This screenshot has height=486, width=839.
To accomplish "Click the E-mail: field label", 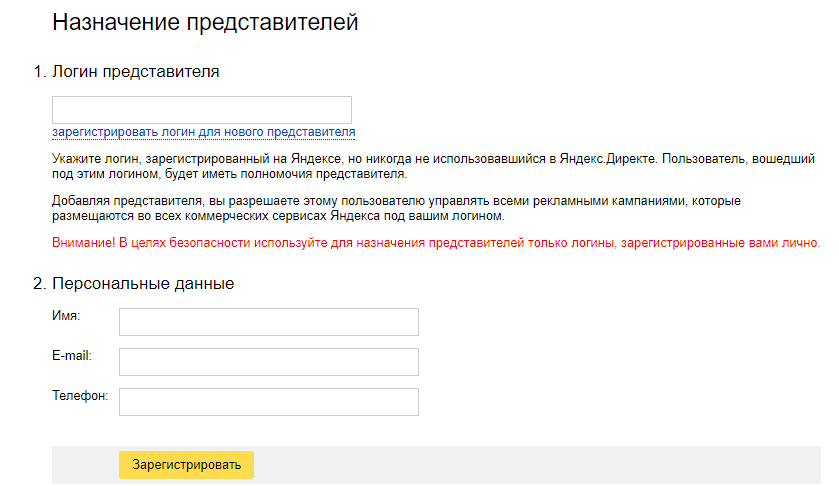I will tap(71, 356).
